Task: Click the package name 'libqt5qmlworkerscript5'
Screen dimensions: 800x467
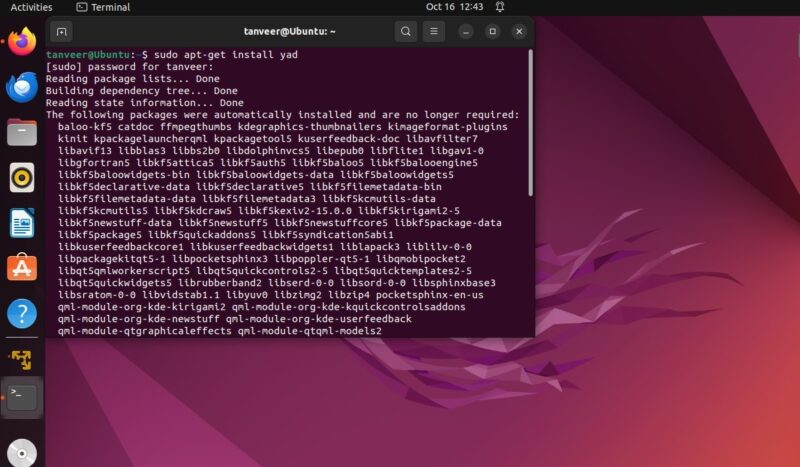Action: [123, 271]
